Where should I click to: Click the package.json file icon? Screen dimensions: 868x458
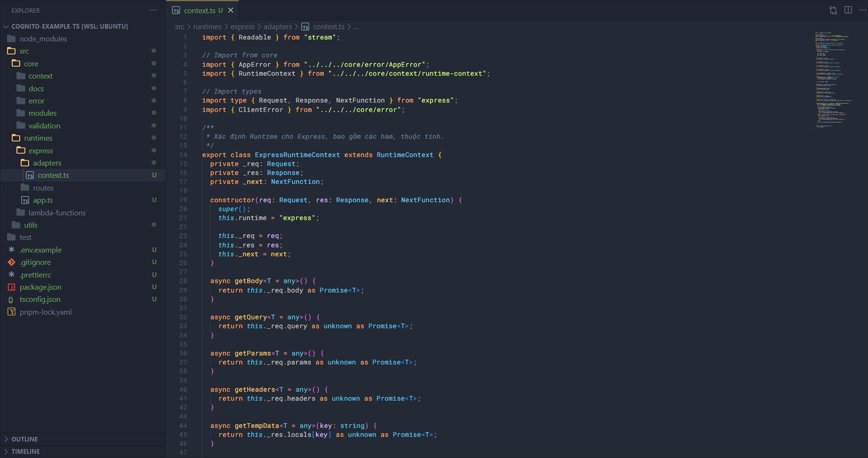coord(12,287)
